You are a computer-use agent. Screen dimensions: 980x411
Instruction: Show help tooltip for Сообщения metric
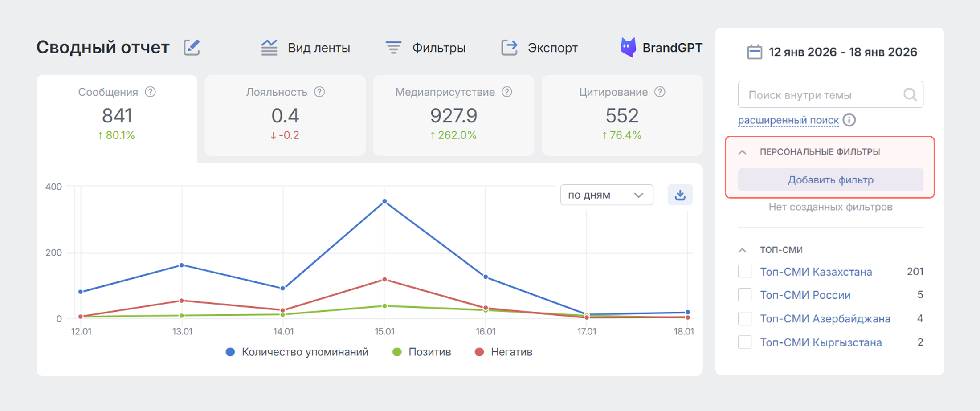(x=151, y=92)
